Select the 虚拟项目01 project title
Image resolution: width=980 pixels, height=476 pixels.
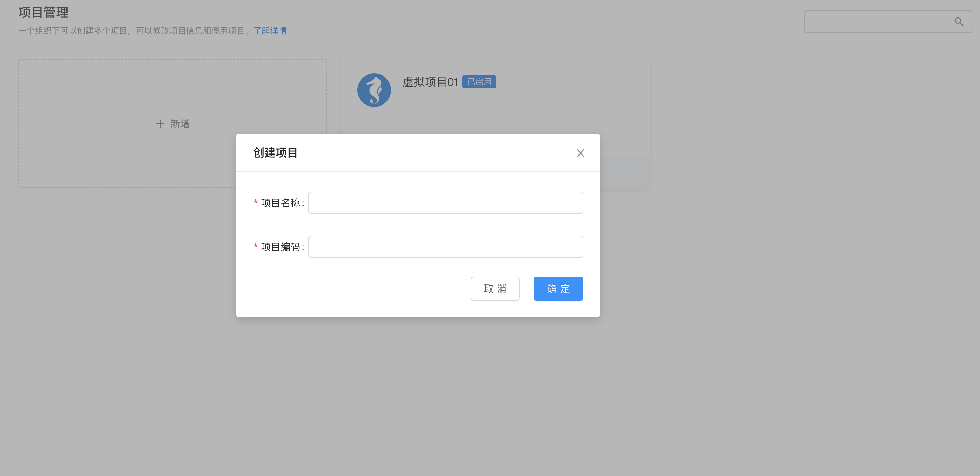point(430,82)
